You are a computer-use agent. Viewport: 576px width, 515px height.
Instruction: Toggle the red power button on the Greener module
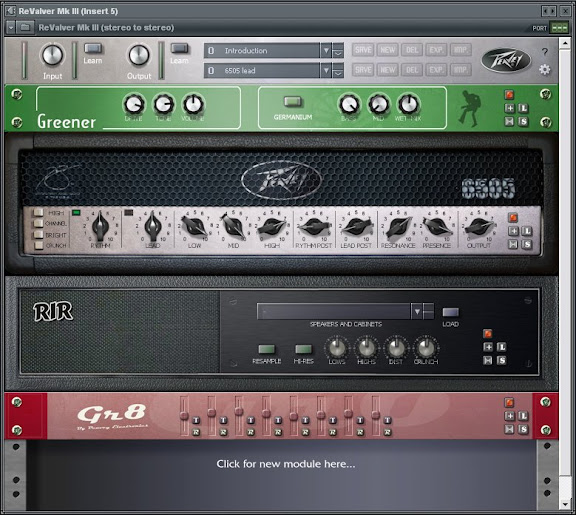pos(510,95)
